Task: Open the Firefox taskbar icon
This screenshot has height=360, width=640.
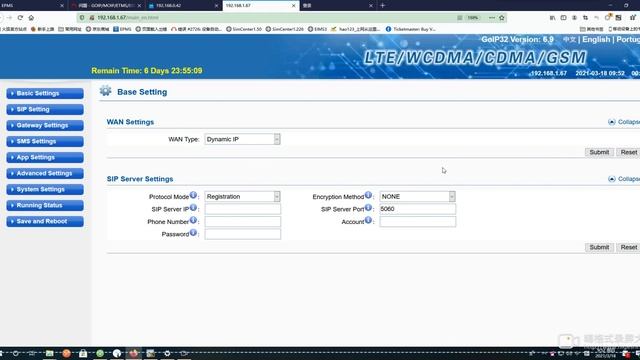Action: click(x=133, y=353)
